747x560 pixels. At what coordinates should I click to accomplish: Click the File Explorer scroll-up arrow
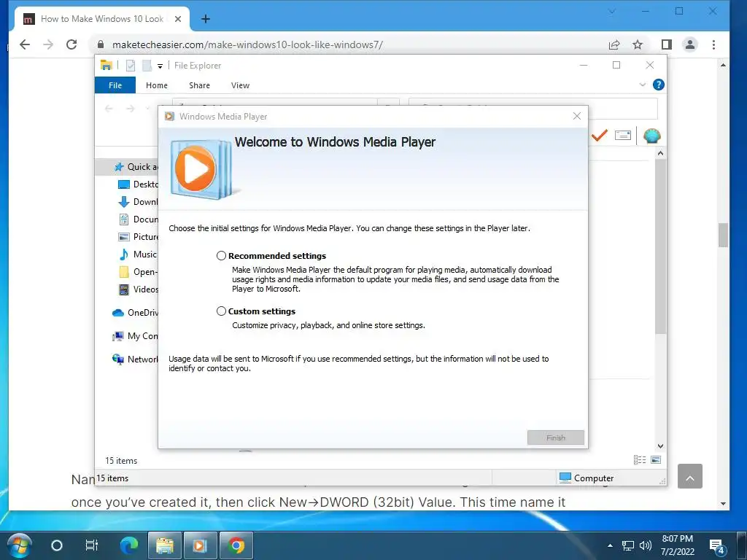click(x=660, y=153)
